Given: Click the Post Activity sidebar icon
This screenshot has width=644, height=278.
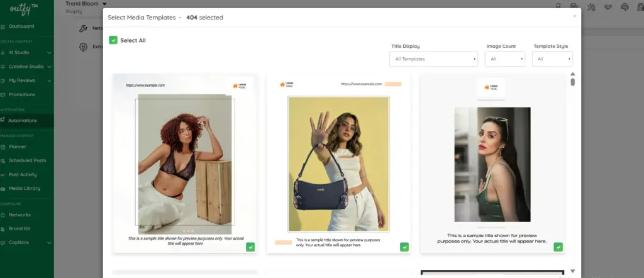Looking at the screenshot, I should [x=3, y=174].
